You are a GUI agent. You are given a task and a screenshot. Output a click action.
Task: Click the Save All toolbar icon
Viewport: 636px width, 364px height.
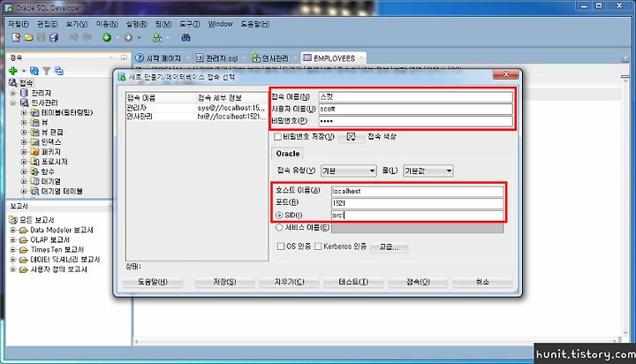pos(54,37)
